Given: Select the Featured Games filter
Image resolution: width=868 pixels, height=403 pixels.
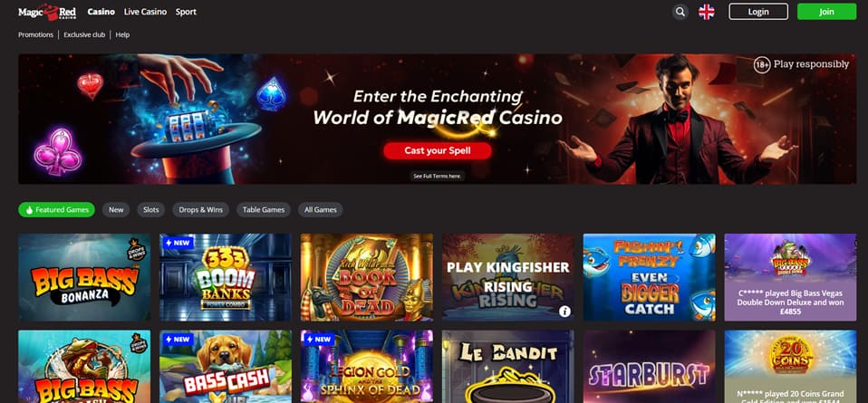Looking at the screenshot, I should tap(56, 210).
